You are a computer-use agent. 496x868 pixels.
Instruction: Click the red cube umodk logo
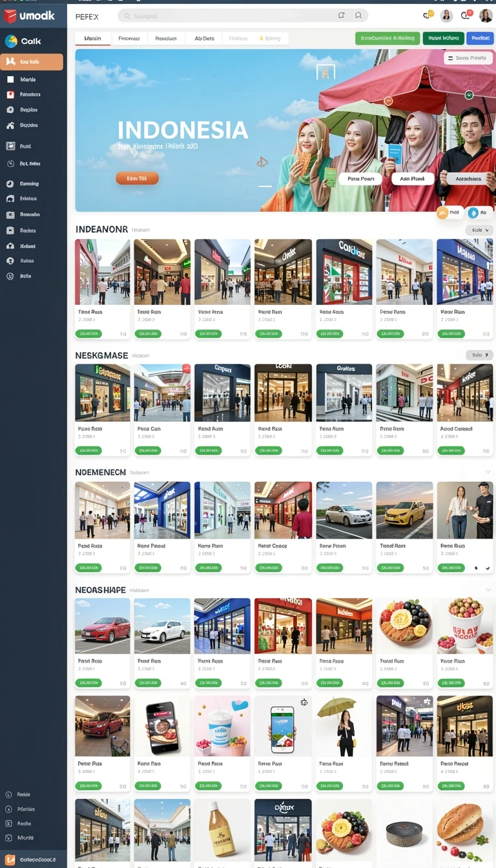click(x=10, y=16)
